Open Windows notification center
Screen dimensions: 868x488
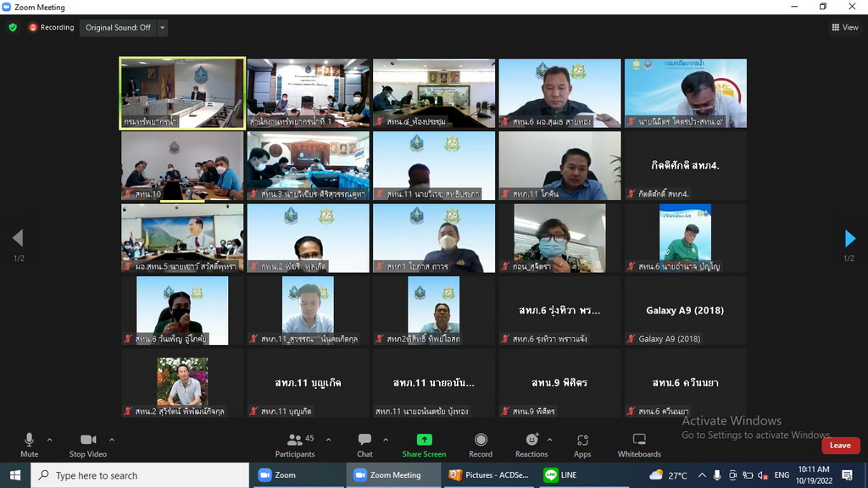pos(847,475)
